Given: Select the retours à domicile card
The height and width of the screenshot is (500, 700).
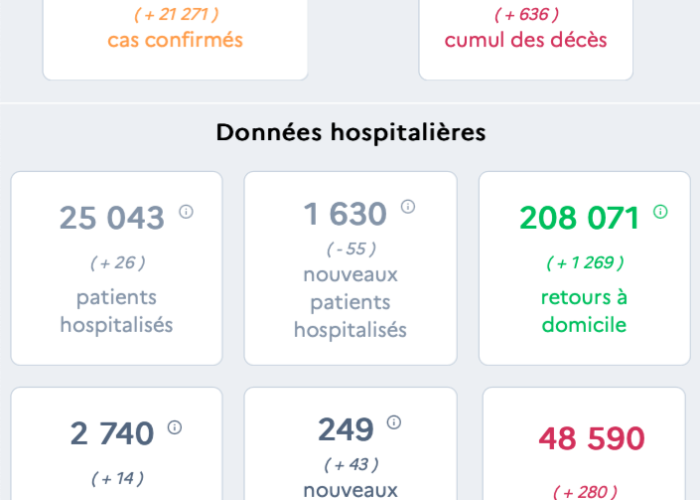Looking at the screenshot, I should click(x=584, y=268).
